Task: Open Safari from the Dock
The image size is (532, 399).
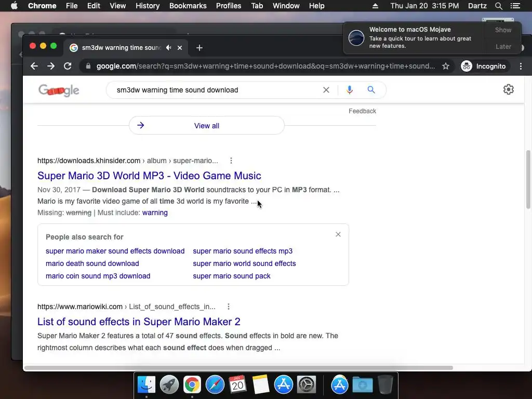Action: click(x=215, y=385)
